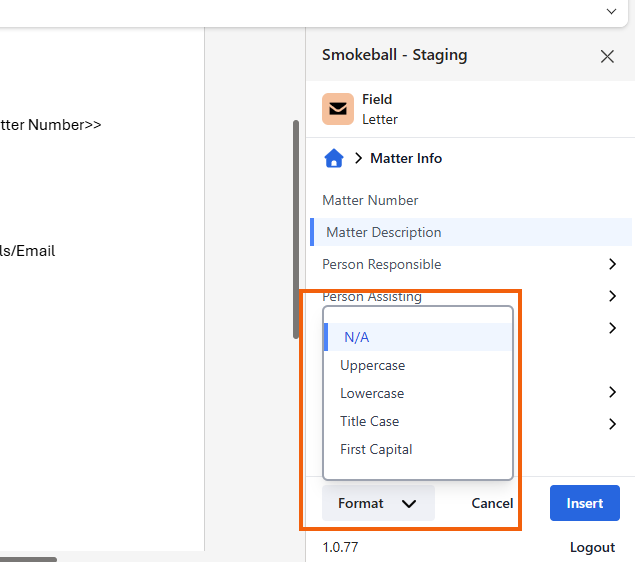Click the vertical document scrollbar

296,230
